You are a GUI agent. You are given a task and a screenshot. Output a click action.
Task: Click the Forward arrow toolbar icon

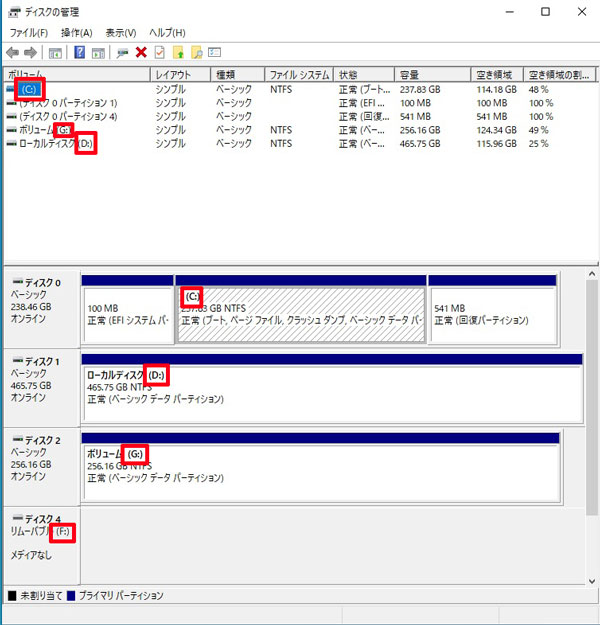(31, 52)
